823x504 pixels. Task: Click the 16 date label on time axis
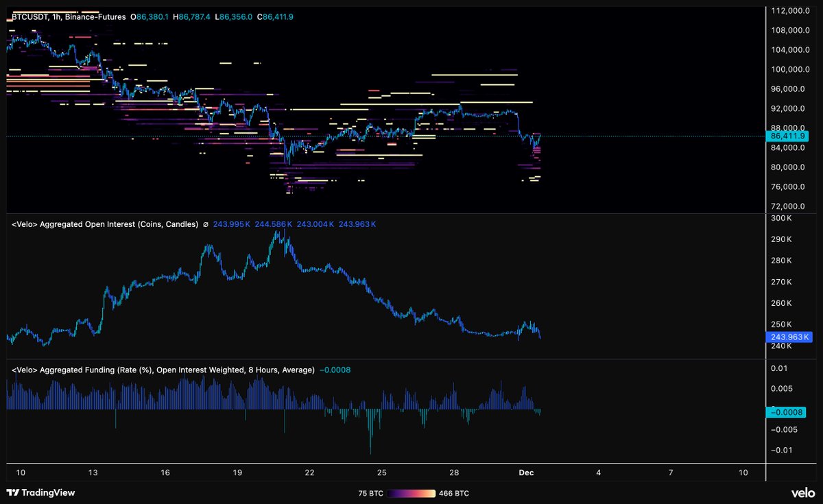[x=165, y=472]
